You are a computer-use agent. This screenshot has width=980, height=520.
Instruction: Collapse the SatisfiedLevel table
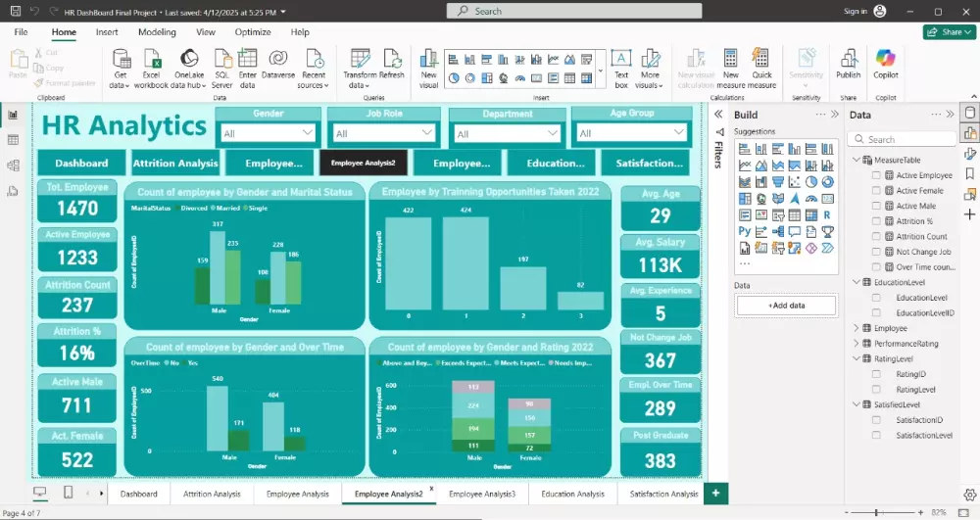[x=857, y=404]
